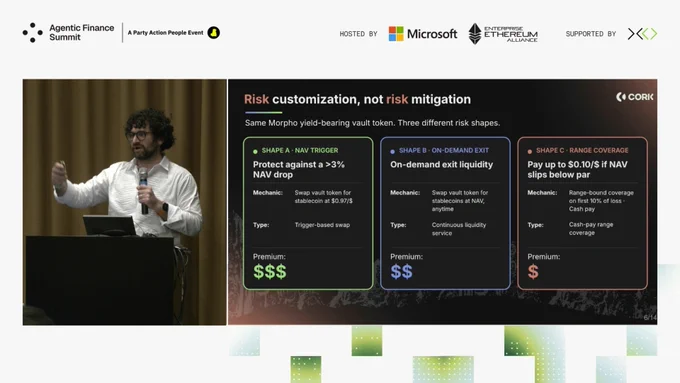Click the Microsoft four-square logo

(x=396, y=33)
